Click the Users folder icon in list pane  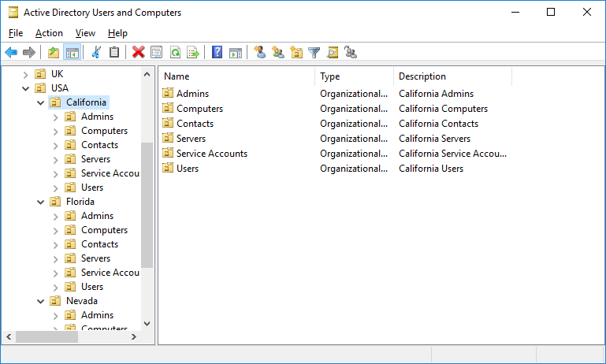click(x=168, y=168)
